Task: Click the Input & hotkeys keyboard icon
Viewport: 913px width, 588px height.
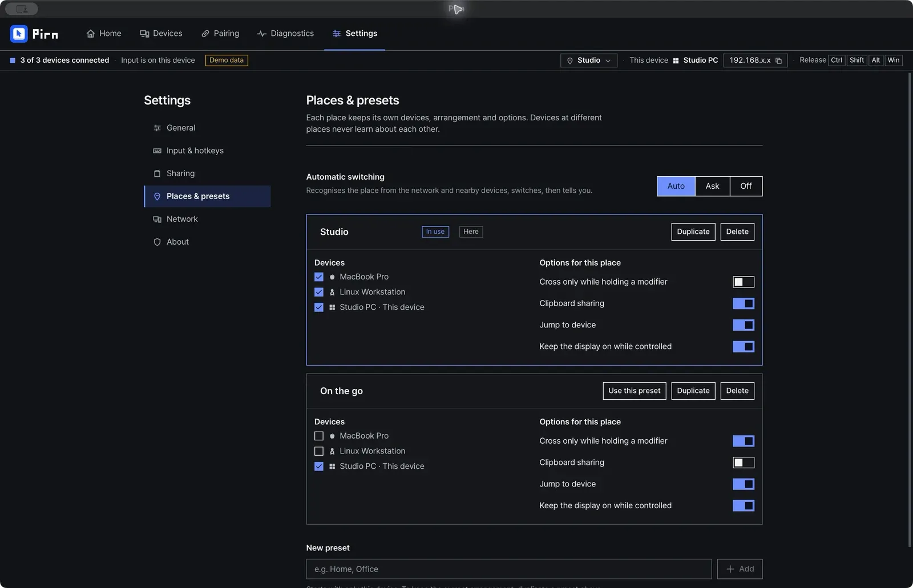Action: (157, 151)
